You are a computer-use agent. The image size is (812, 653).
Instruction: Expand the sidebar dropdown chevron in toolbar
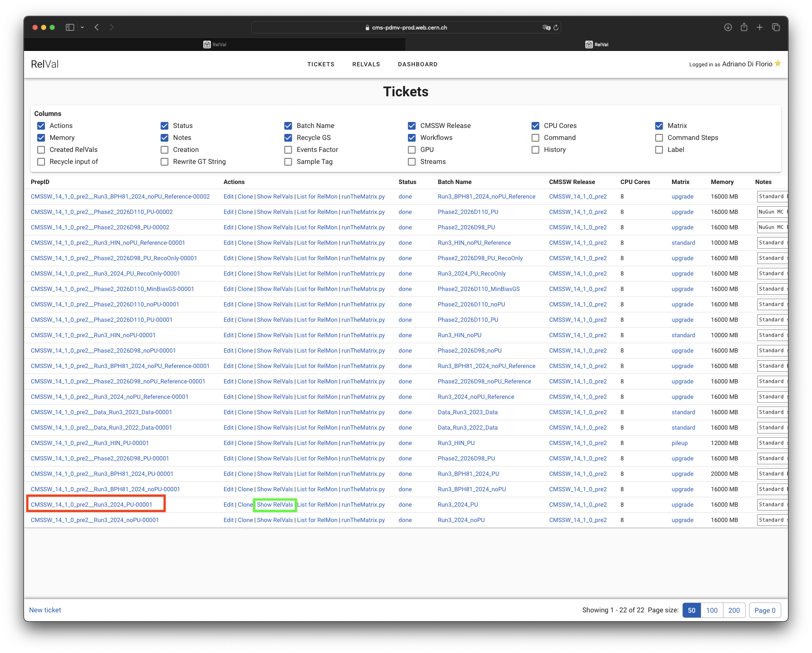click(82, 27)
